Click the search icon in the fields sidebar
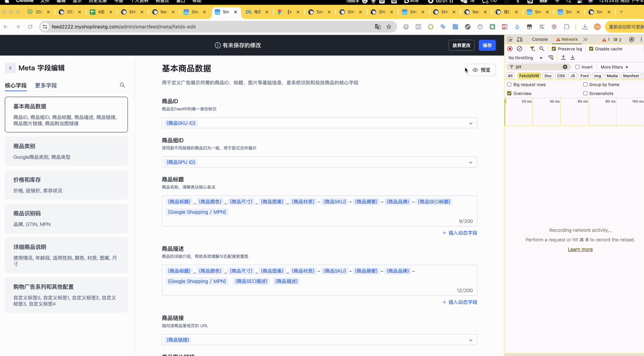Viewport: 644px width, 356px height. [x=122, y=85]
